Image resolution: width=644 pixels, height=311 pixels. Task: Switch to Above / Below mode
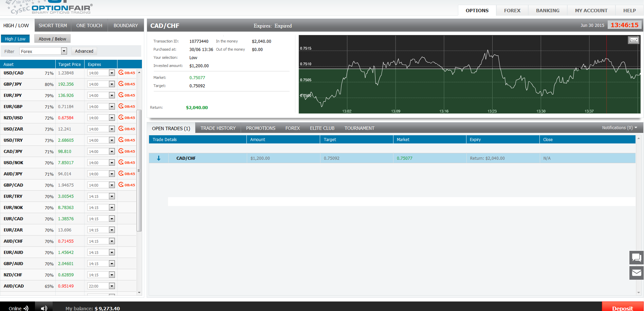(x=52, y=39)
